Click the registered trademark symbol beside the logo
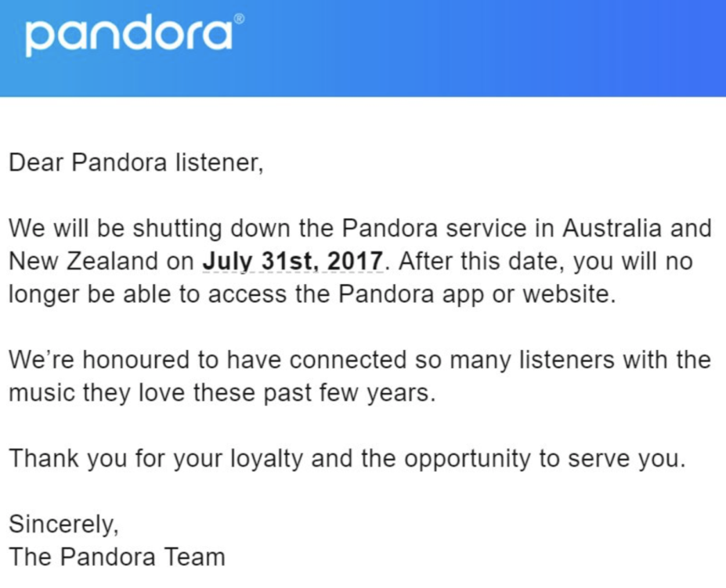726x588 pixels. (x=239, y=19)
